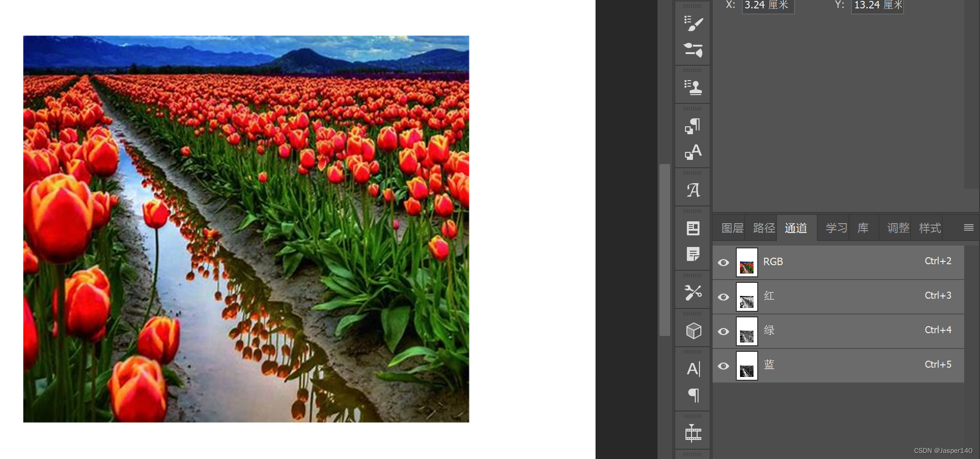The width and height of the screenshot is (980, 459).
Task: Open the Glyphs panel icon
Action: 693,190
